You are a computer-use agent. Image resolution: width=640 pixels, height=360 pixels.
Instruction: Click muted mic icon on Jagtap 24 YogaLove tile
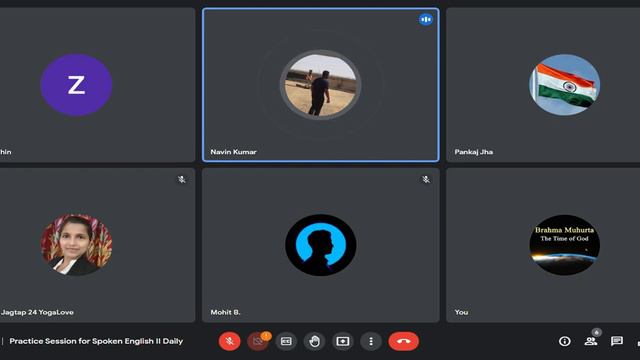click(182, 180)
